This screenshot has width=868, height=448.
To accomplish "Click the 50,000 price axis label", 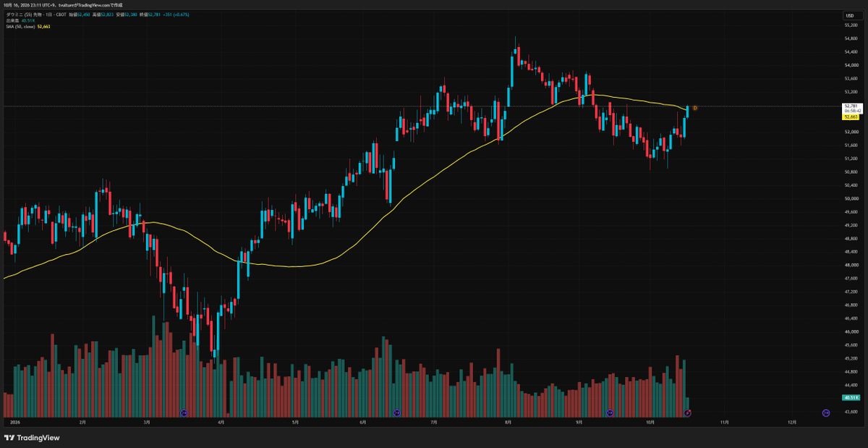I will pyautogui.click(x=851, y=198).
